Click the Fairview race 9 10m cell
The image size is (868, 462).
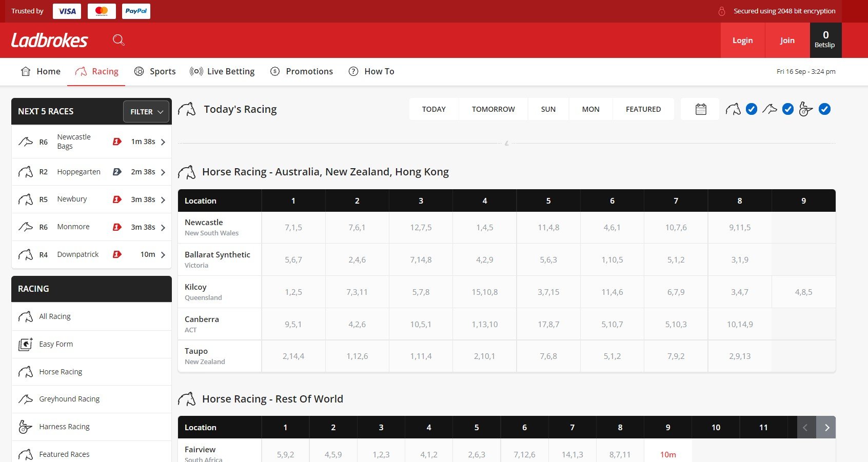tap(667, 454)
